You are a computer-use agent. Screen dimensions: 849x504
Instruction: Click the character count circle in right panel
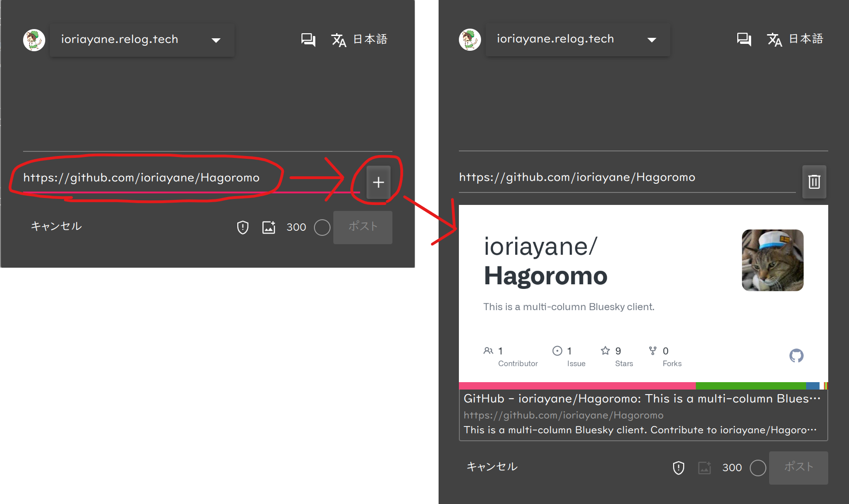coord(758,468)
